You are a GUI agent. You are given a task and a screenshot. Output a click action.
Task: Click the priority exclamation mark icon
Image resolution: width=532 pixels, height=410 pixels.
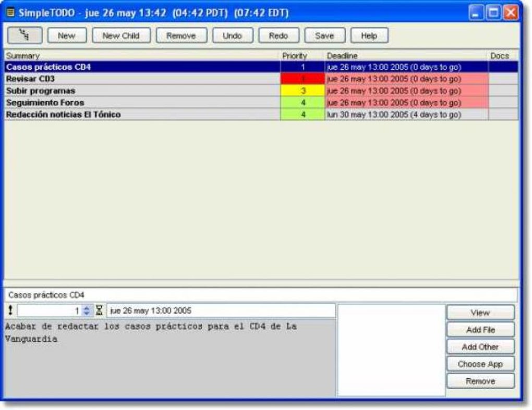tap(10, 310)
